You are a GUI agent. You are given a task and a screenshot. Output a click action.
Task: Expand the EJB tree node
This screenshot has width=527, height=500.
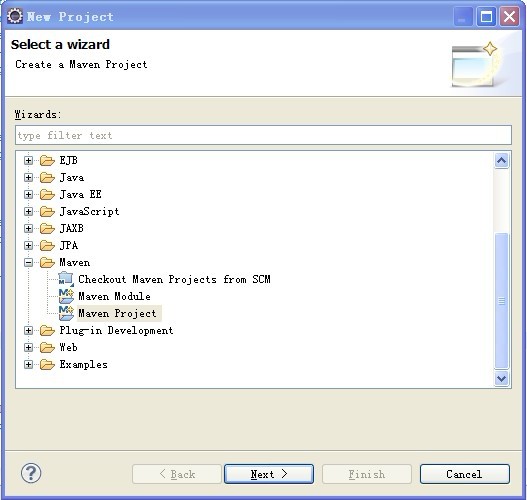(29, 161)
